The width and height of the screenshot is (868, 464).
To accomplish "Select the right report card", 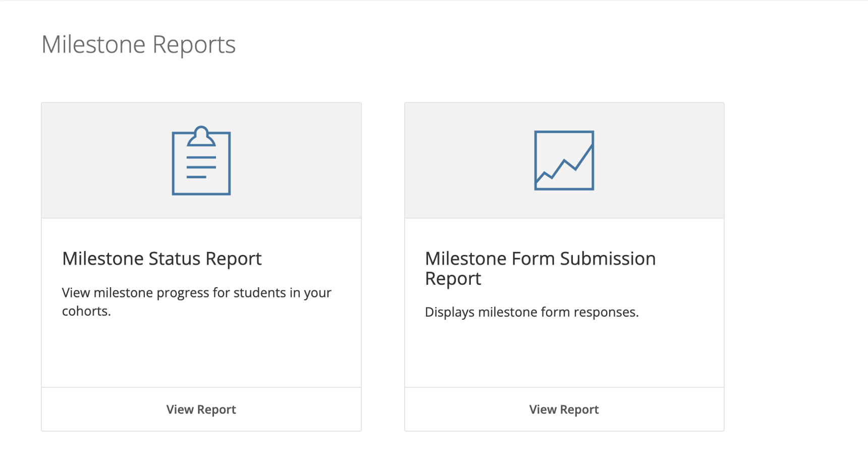I will [564, 267].
